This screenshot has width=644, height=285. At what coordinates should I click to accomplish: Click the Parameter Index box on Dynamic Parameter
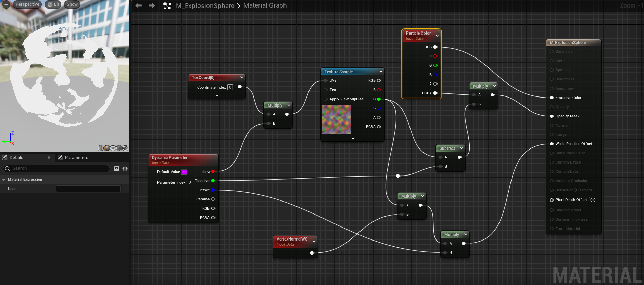[190, 182]
